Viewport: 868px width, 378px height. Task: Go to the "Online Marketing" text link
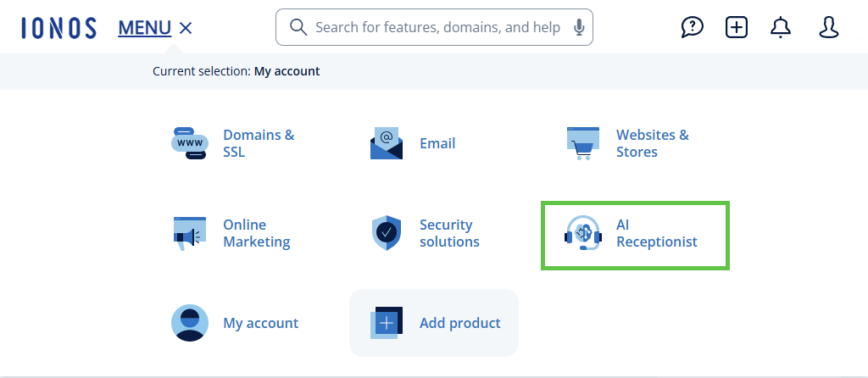(x=256, y=233)
